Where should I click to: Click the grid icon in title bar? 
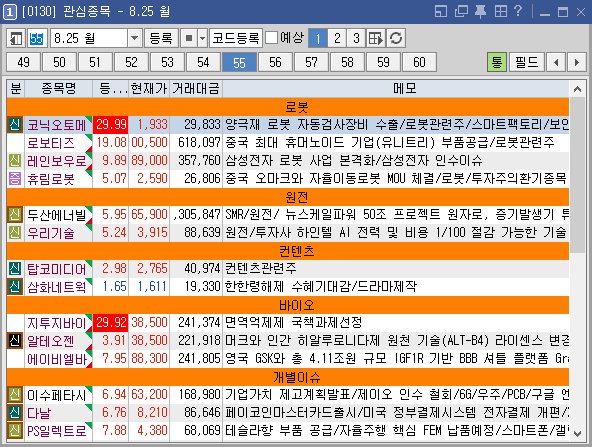pyautogui.click(x=501, y=11)
